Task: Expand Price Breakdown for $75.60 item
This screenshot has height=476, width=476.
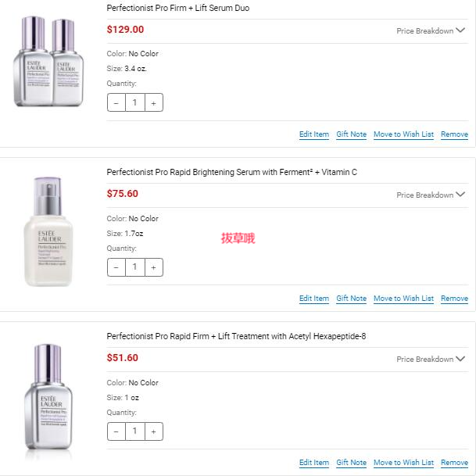Action: click(x=431, y=195)
